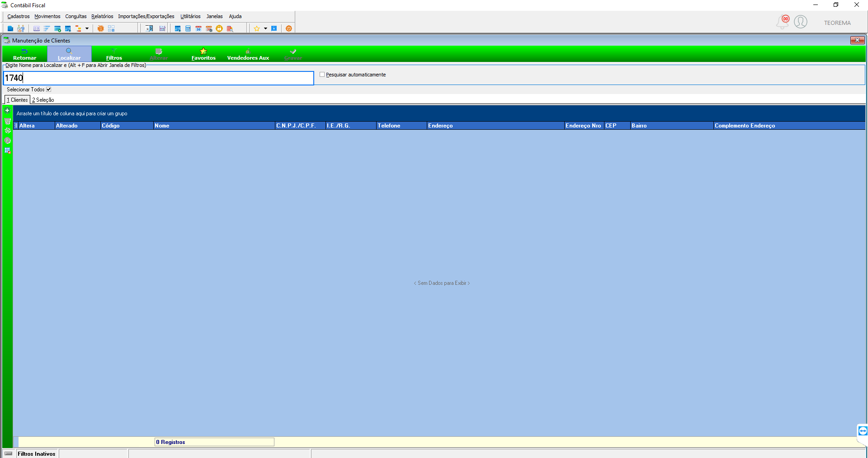Image resolution: width=868 pixels, height=458 pixels.
Task: Switch to the 1 Clientes tab
Action: 17,100
